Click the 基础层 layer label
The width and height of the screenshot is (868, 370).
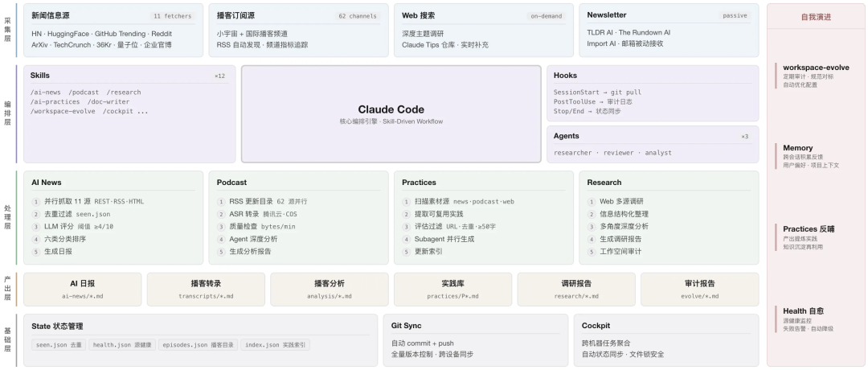click(x=8, y=339)
